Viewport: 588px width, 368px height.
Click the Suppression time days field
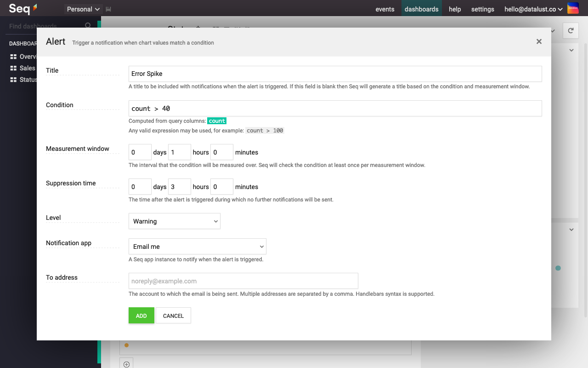(140, 187)
